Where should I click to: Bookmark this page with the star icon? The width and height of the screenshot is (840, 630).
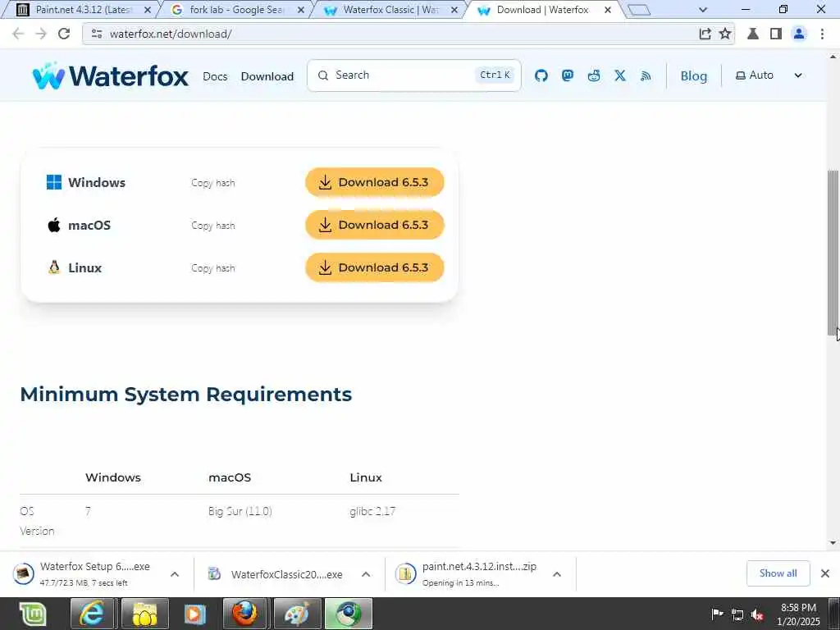click(x=725, y=34)
